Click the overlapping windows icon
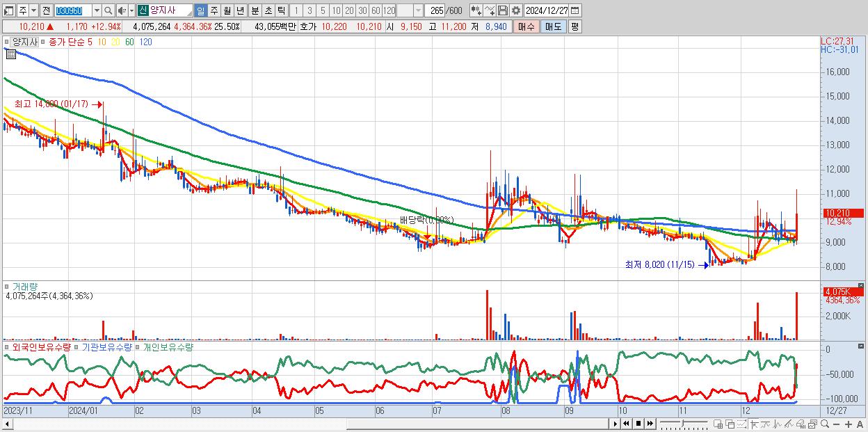 coord(730,424)
